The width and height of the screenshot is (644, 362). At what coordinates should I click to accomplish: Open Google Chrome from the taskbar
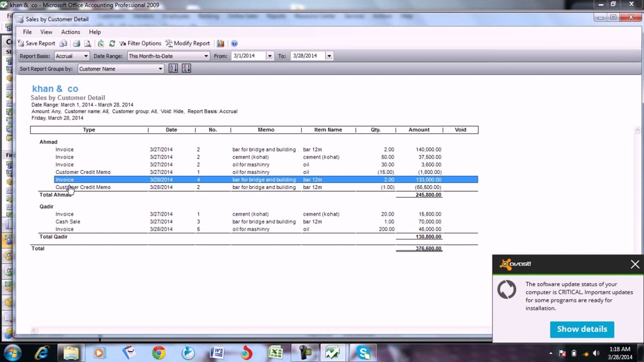click(159, 353)
